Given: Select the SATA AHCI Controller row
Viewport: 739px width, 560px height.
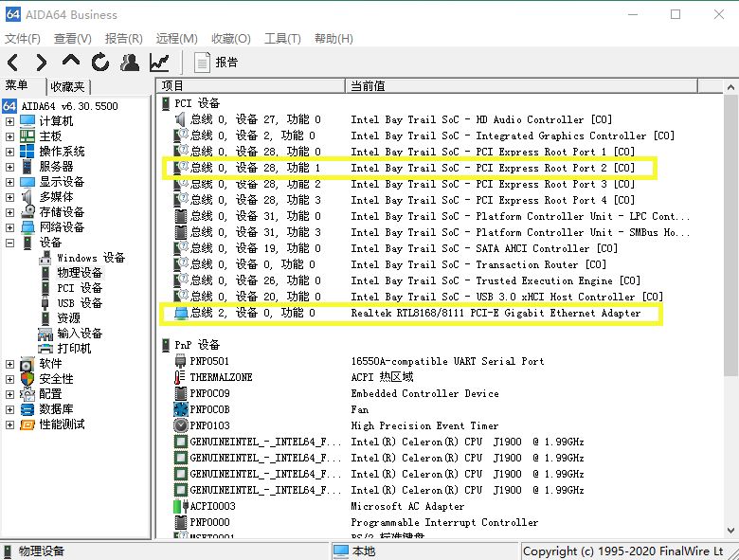Looking at the screenshot, I should click(396, 248).
